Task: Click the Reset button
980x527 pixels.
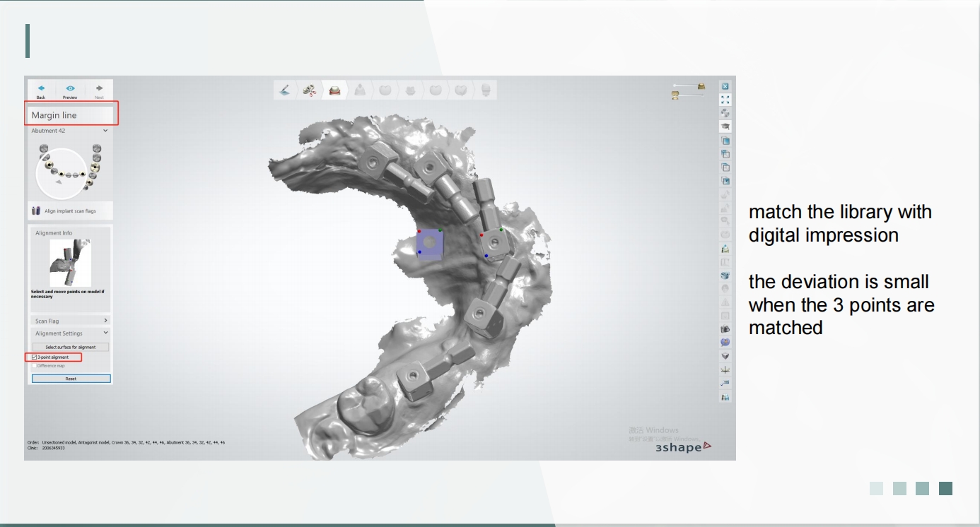Action: [x=71, y=379]
